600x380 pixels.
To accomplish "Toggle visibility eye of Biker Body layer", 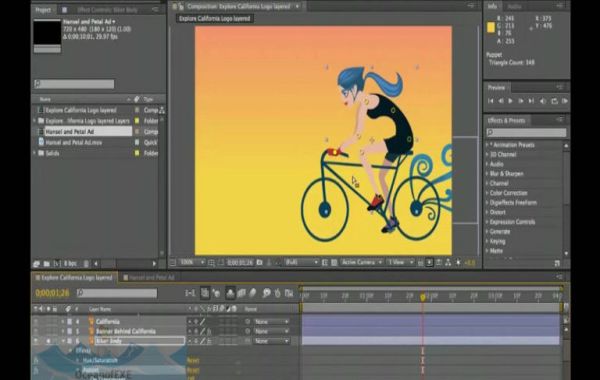I will (x=36, y=341).
